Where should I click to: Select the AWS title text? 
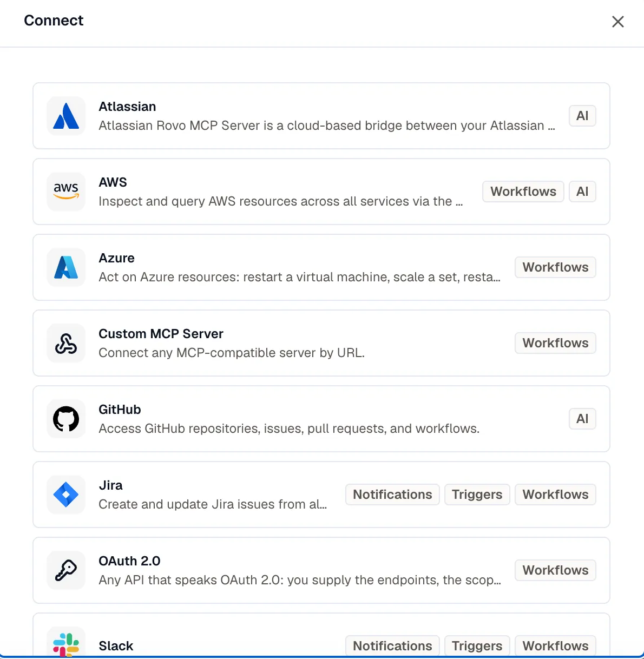point(113,182)
